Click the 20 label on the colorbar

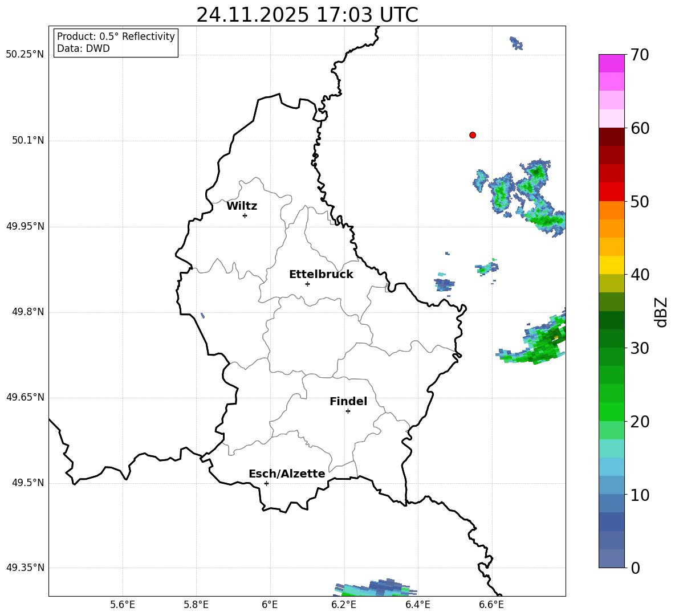pos(640,422)
